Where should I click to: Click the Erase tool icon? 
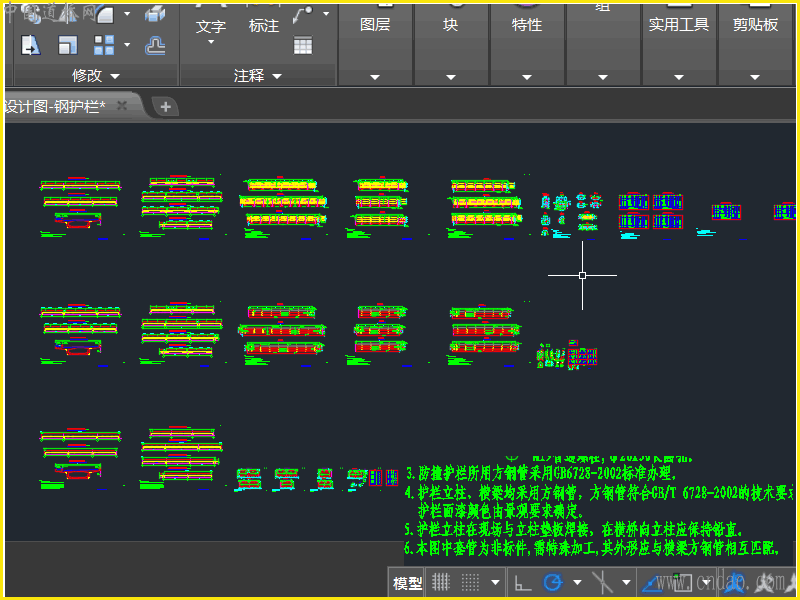pos(155,14)
